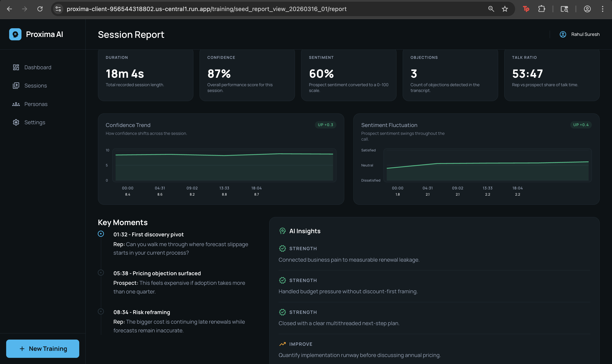Select the Sessions icon in the sidebar

pyautogui.click(x=16, y=85)
